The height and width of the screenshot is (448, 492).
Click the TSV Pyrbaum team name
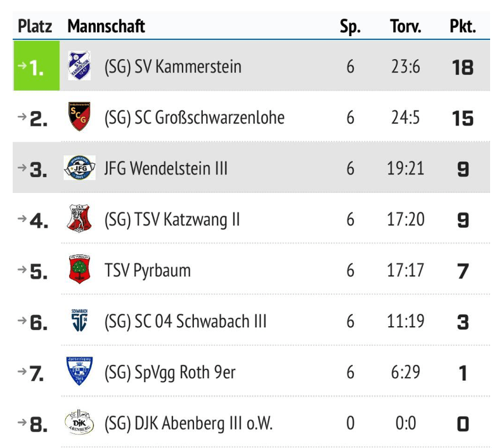click(x=148, y=270)
